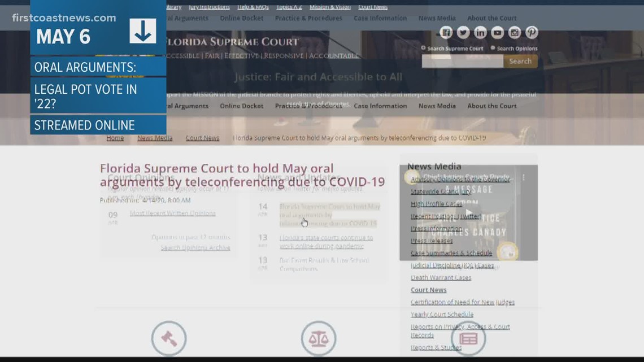Open Certification of Need for New Judges
Image resolution: width=644 pixels, height=362 pixels.
point(463,302)
